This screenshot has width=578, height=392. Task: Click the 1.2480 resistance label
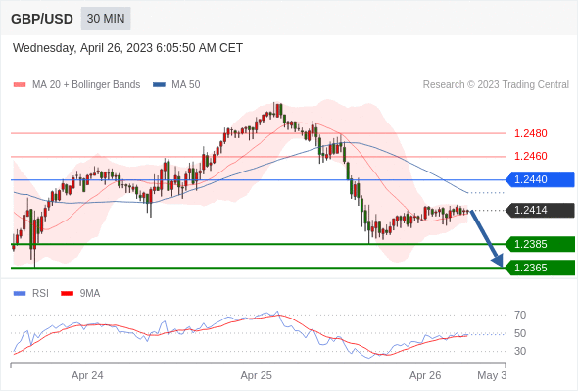pos(530,133)
